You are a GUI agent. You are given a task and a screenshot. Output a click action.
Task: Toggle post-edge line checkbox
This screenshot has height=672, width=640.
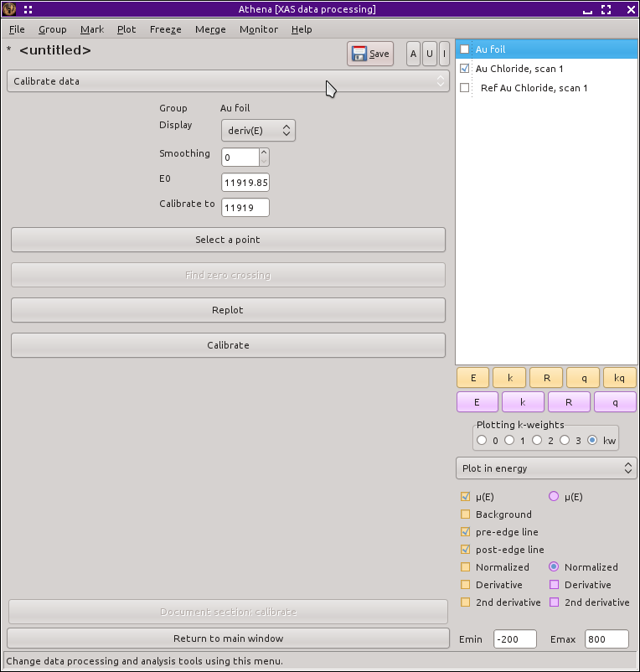pos(465,549)
